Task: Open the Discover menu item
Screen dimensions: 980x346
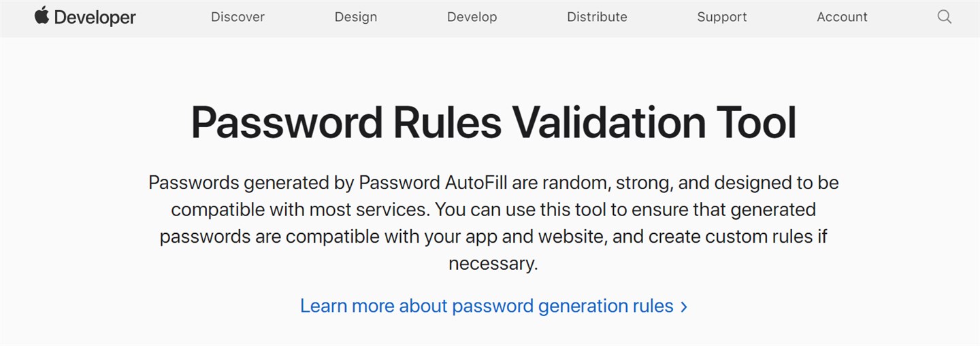Action: click(238, 17)
